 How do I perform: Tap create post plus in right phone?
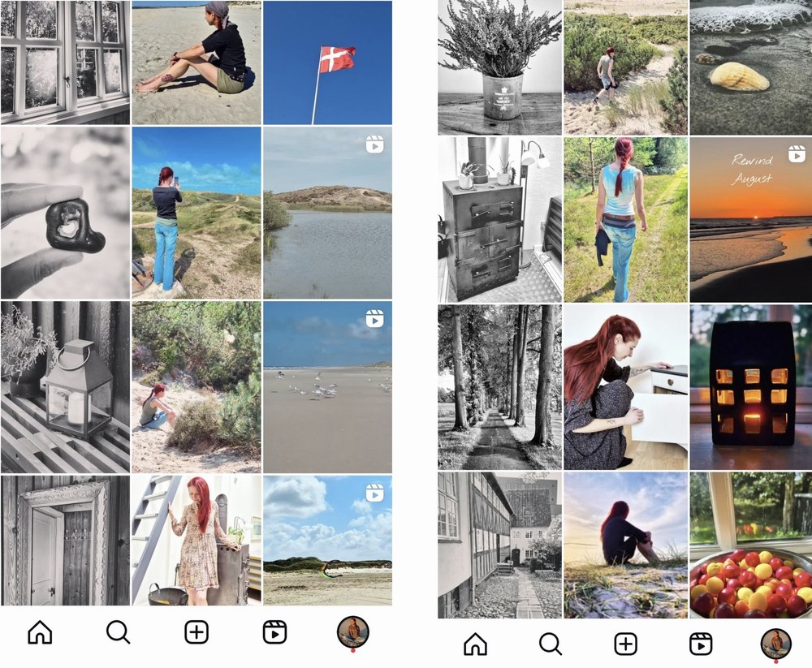tap(625, 644)
